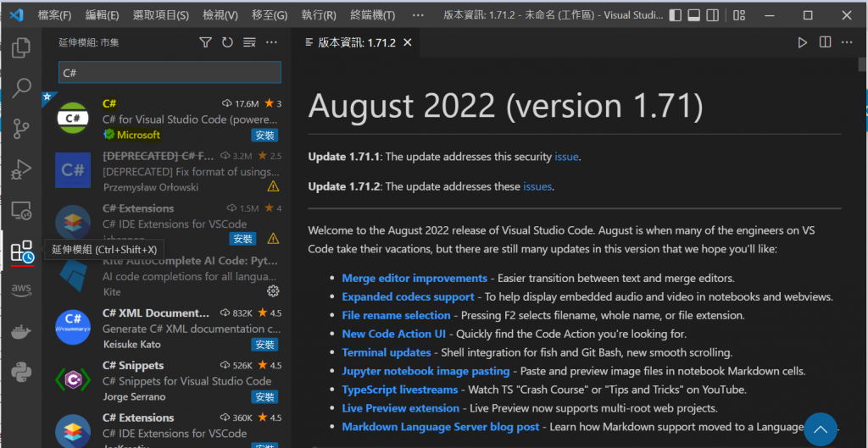Install the Microsoft C# extension
868x448 pixels.
pos(264,135)
